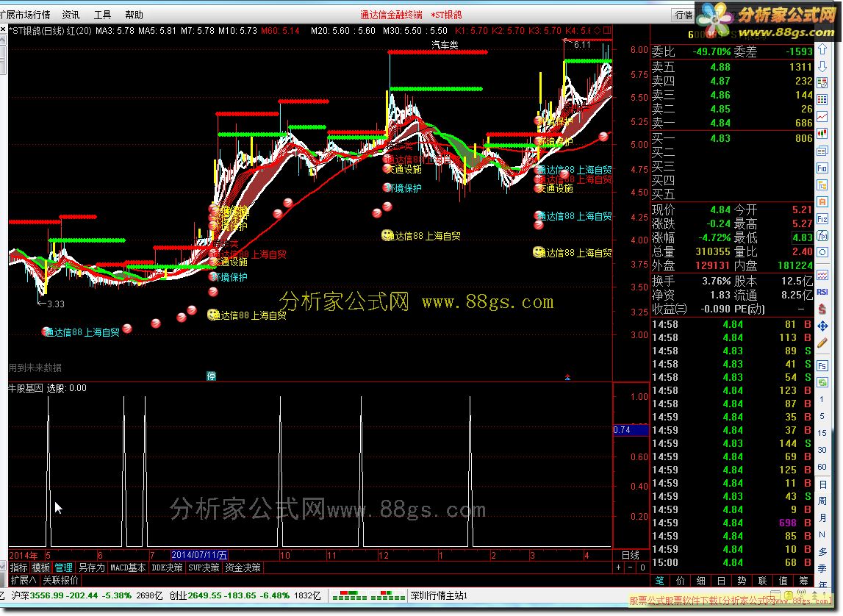The image size is (843, 616).
Task: Select the 管理 tab
Action: tap(63, 567)
